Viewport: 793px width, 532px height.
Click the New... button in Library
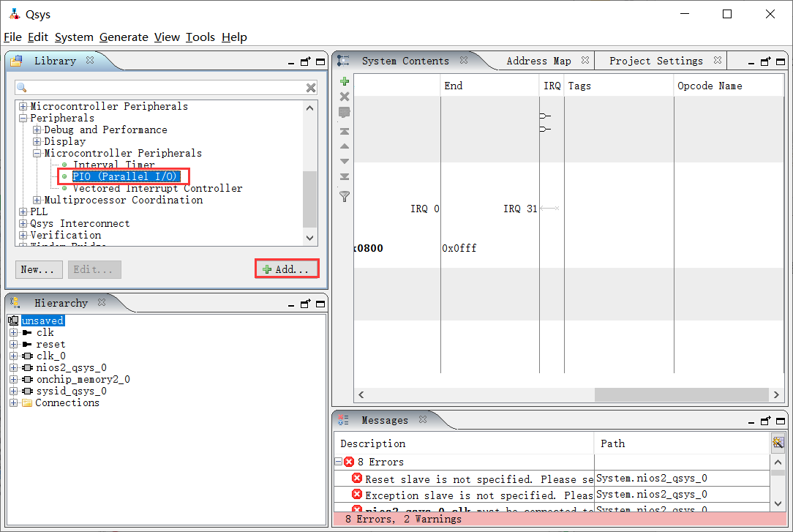click(38, 269)
